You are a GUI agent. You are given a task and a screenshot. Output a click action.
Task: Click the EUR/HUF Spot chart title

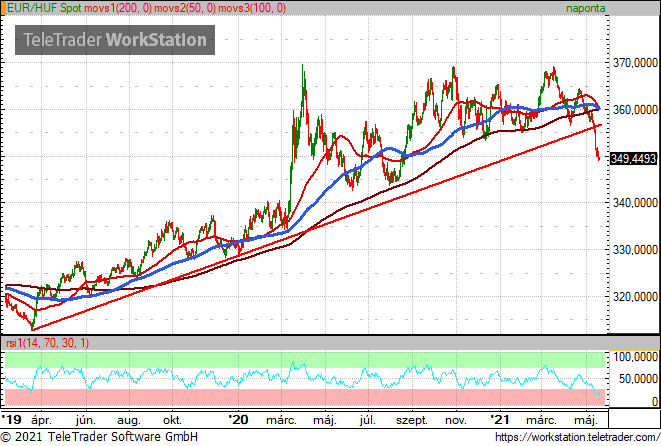(x=44, y=8)
